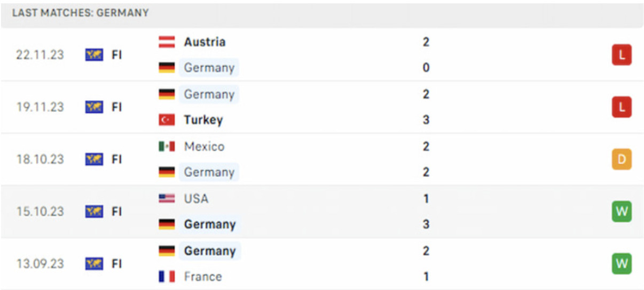Click the Austria flag icon
Image resolution: width=644 pixels, height=290 pixels.
click(167, 42)
